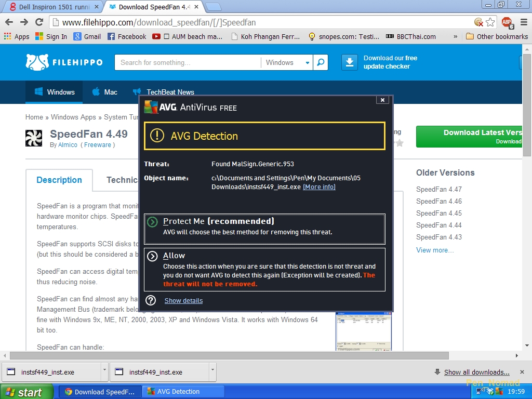
Task: Click Show all downloads link
Action: coord(477,372)
